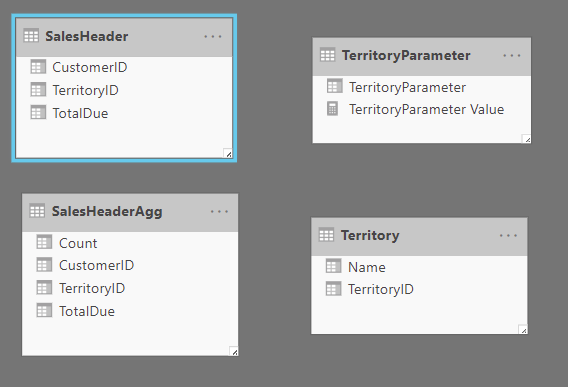Screen dimensions: 568x387
Task: Click the resize handle of Territory table
Action: tap(523, 329)
